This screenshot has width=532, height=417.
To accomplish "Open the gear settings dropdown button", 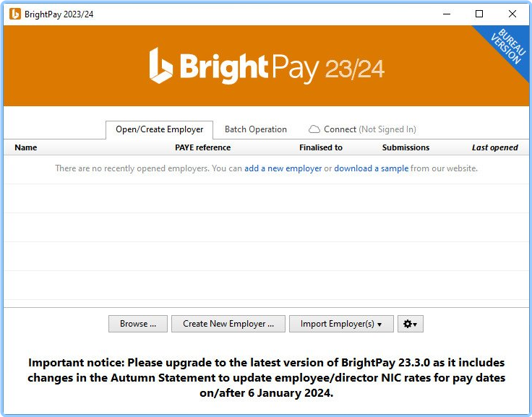I will click(x=410, y=324).
